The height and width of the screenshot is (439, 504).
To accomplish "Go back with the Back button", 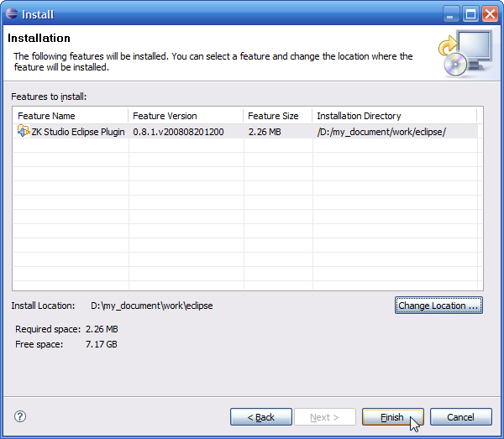I will (261, 417).
